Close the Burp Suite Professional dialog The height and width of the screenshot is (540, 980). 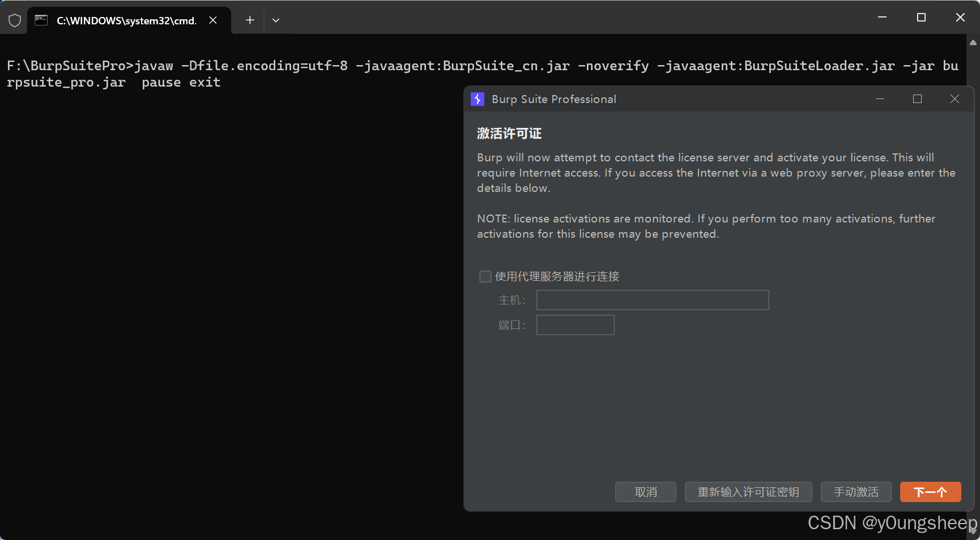point(955,99)
